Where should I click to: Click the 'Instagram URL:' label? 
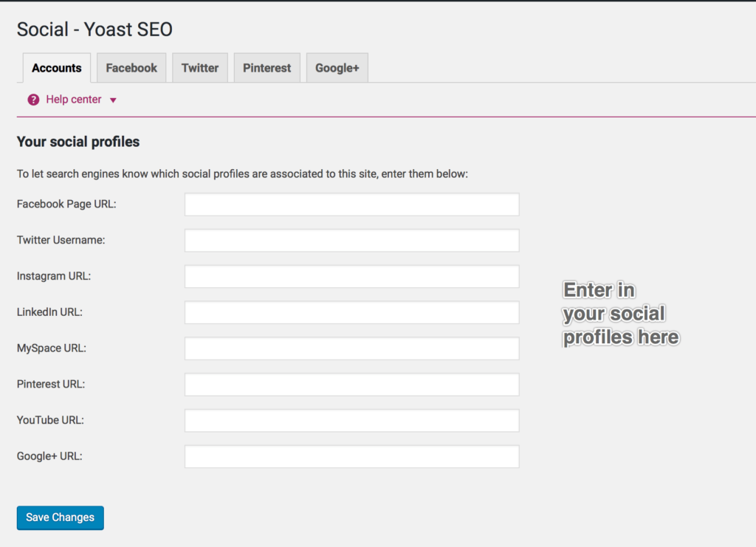pyautogui.click(x=53, y=276)
